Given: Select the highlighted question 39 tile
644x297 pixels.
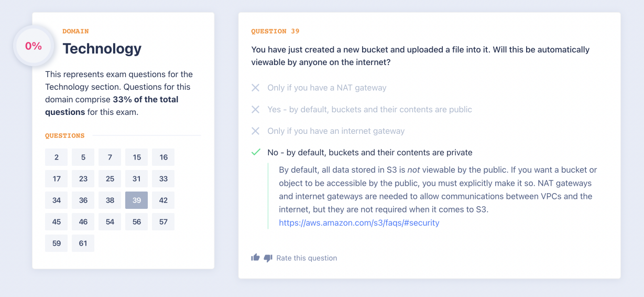Looking at the screenshot, I should (x=137, y=200).
